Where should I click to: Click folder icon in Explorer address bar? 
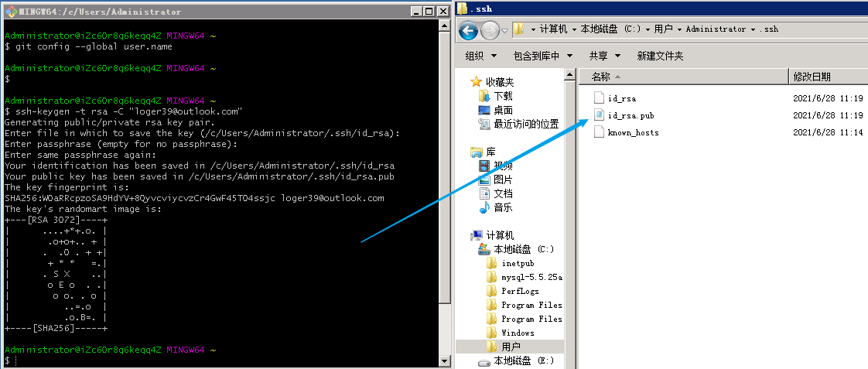(x=518, y=29)
